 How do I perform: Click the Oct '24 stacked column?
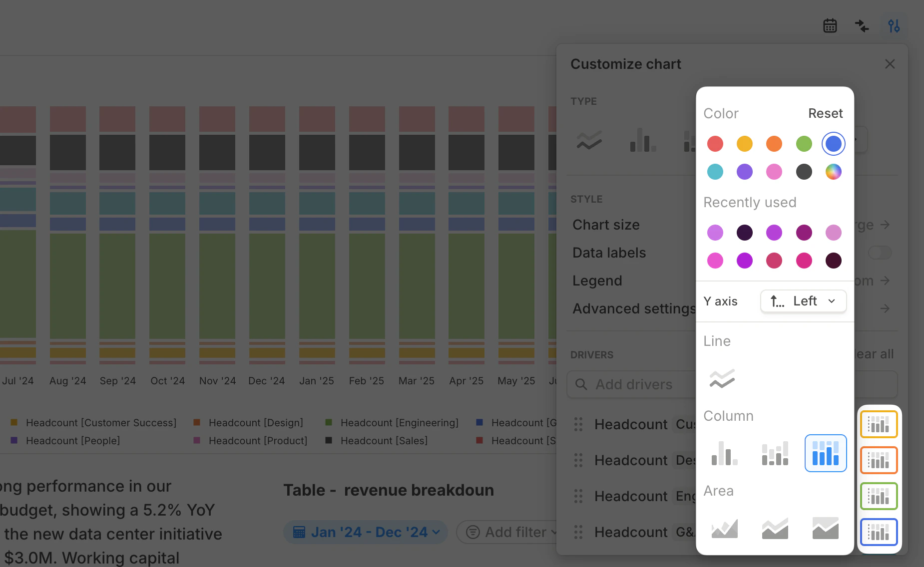tap(167, 235)
